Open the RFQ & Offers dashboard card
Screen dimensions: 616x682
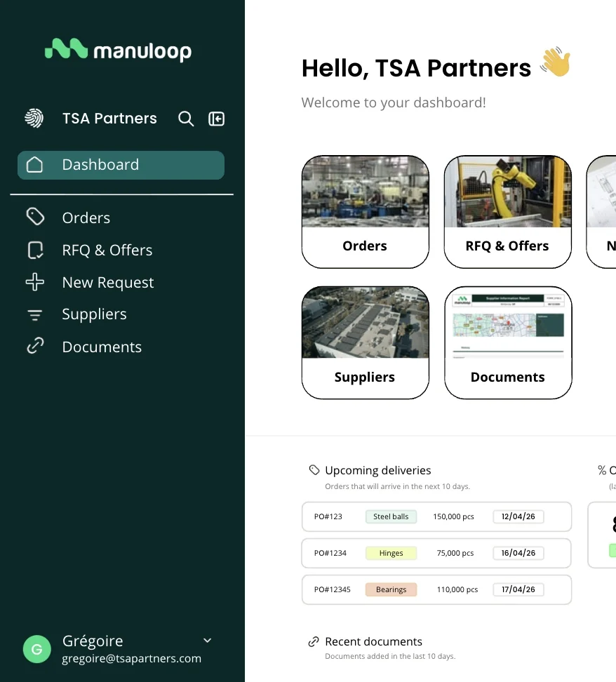pos(507,212)
